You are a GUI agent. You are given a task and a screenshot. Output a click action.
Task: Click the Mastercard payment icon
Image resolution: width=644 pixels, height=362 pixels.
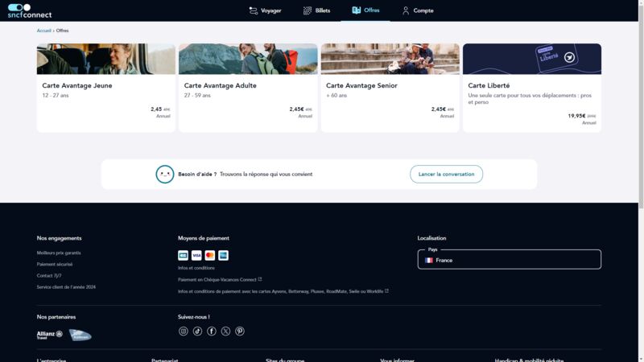pyautogui.click(x=210, y=255)
